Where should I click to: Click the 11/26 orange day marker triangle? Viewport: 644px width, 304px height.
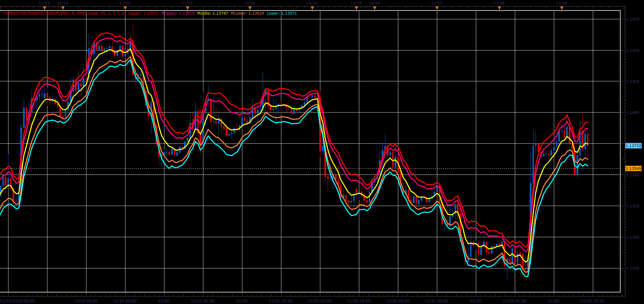coord(375,8)
